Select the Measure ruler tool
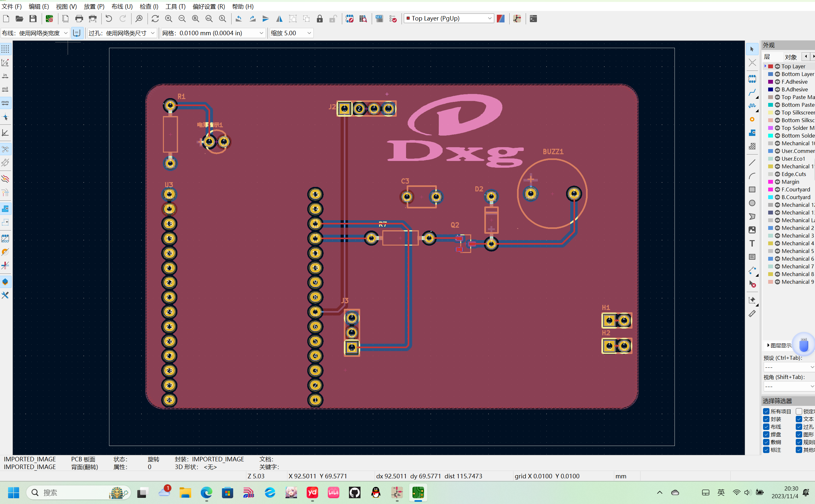 pyautogui.click(x=752, y=314)
